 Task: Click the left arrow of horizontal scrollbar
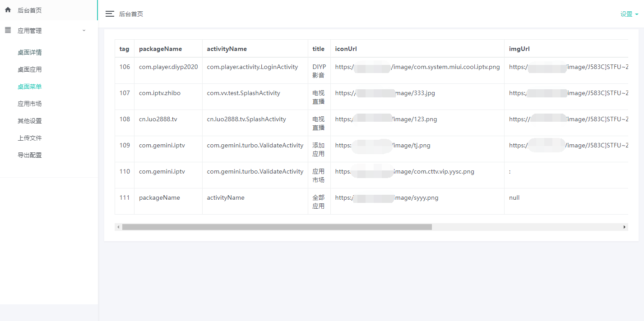pos(118,227)
